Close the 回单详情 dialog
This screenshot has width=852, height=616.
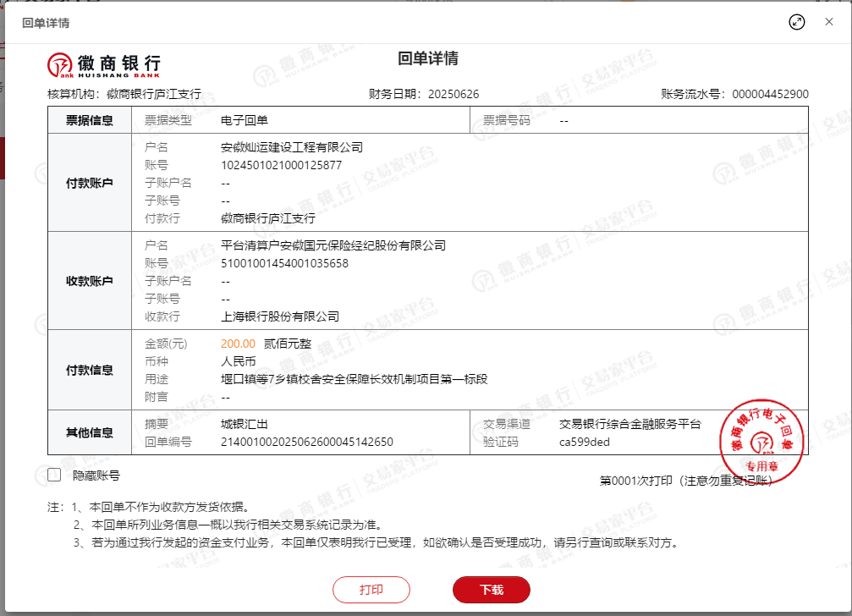point(829,22)
